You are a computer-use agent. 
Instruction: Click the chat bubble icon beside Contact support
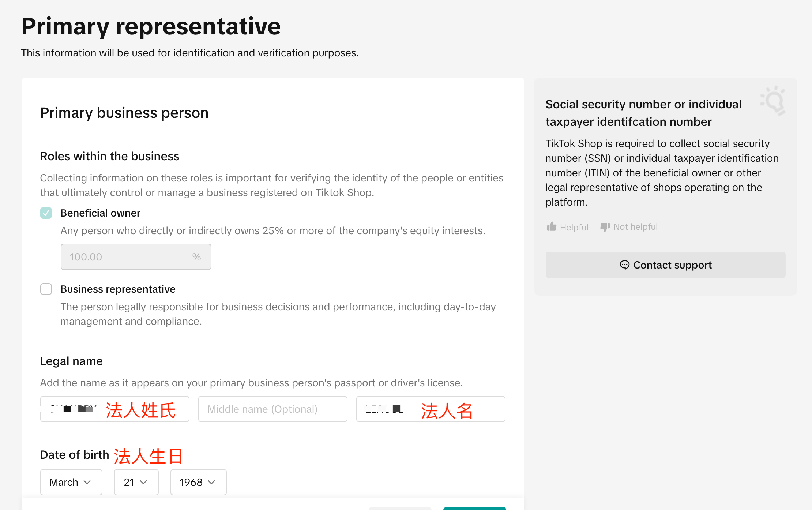point(624,265)
